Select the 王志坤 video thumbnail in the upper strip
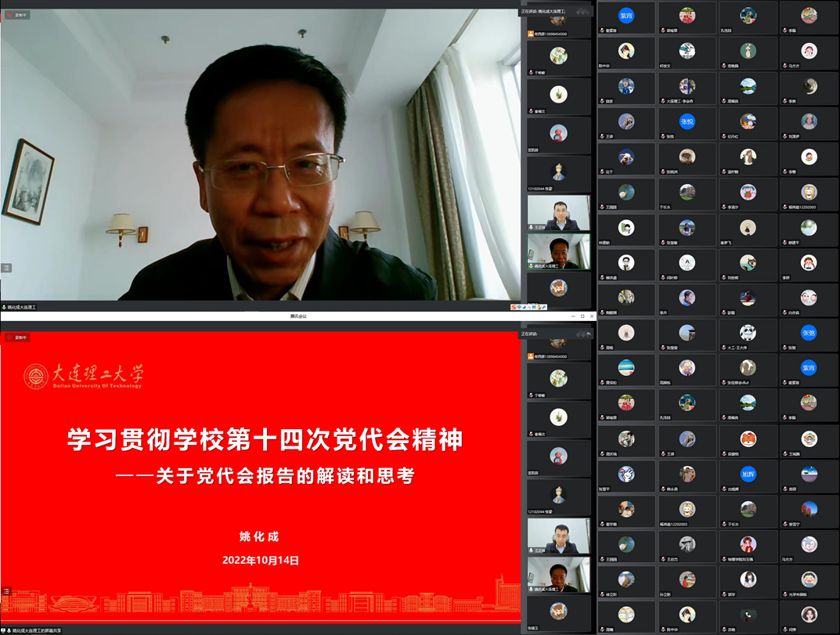Viewport: 840px width, 635px height. point(558,211)
